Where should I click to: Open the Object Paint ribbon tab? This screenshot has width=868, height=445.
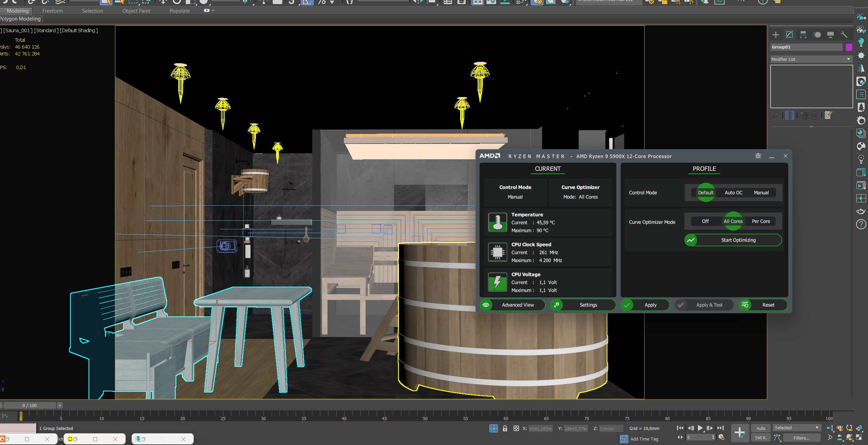click(136, 11)
